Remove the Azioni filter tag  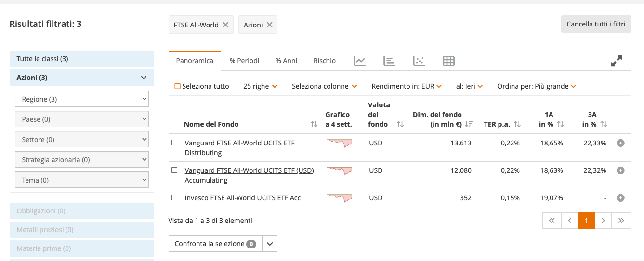(269, 25)
